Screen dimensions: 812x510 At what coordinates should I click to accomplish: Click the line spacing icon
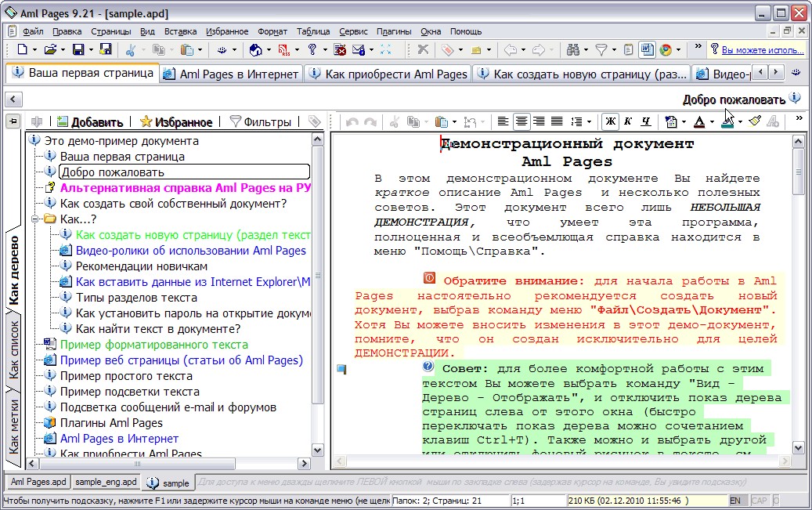coord(576,121)
